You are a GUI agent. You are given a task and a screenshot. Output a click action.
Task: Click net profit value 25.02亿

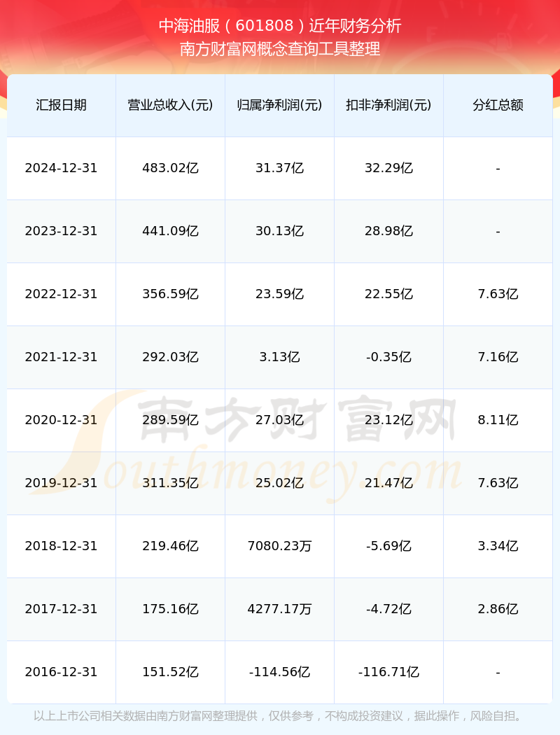(280, 483)
